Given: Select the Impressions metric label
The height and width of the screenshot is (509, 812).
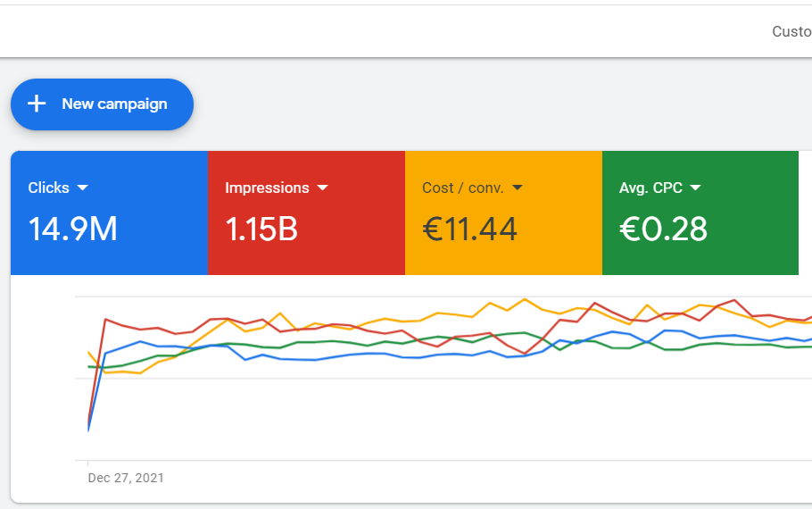Looking at the screenshot, I should [267, 188].
